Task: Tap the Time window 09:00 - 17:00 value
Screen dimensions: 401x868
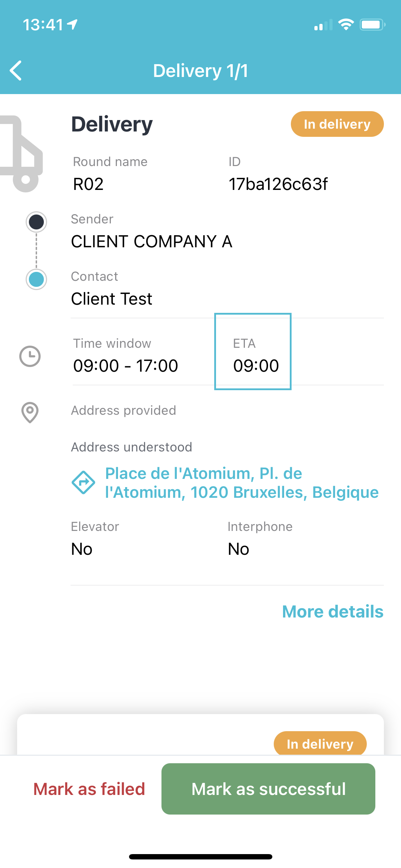Action: [x=125, y=366]
